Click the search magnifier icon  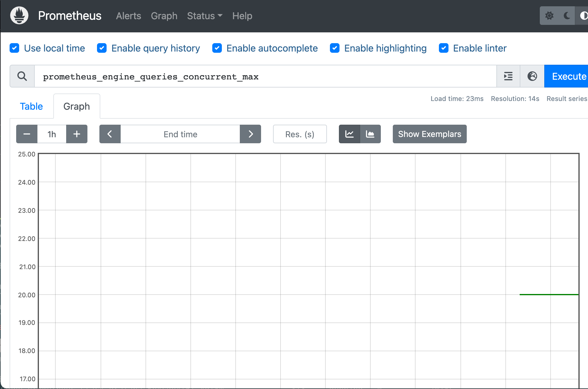[22, 76]
